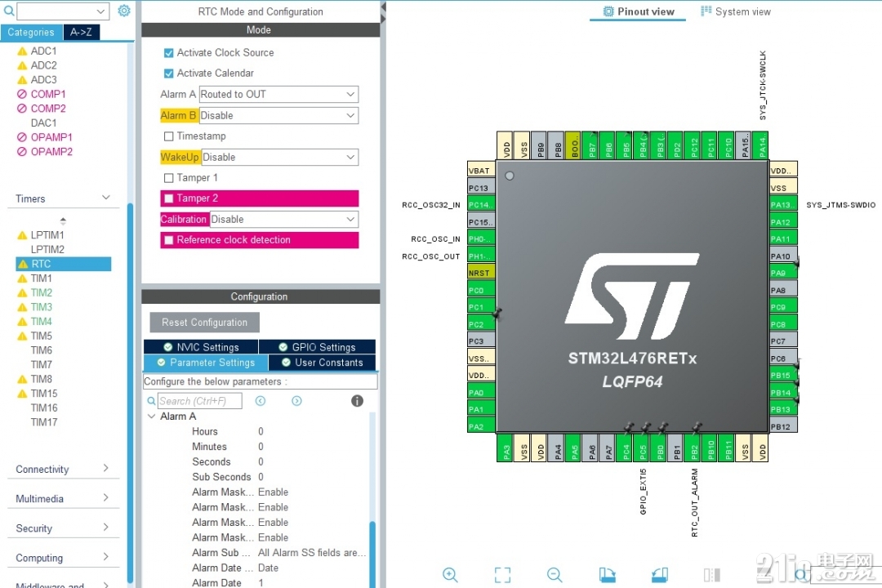Image resolution: width=882 pixels, height=588 pixels.
Task: Click the warning icon beside TIM8
Action: point(23,379)
